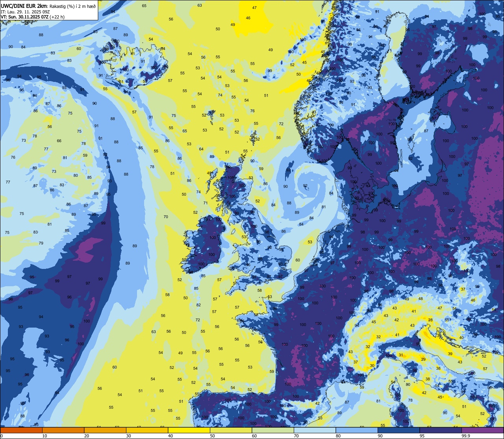Click the '31' humidity value on map

coord(401,355)
